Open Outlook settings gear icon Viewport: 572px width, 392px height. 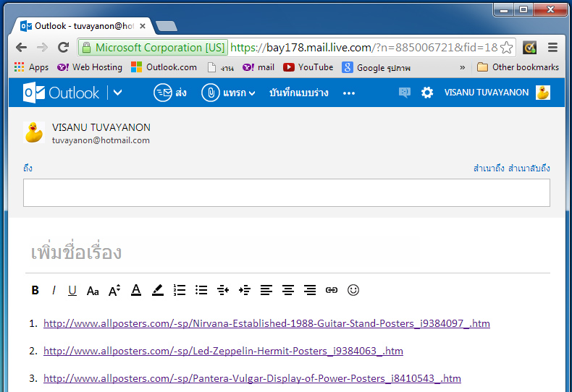pos(427,93)
